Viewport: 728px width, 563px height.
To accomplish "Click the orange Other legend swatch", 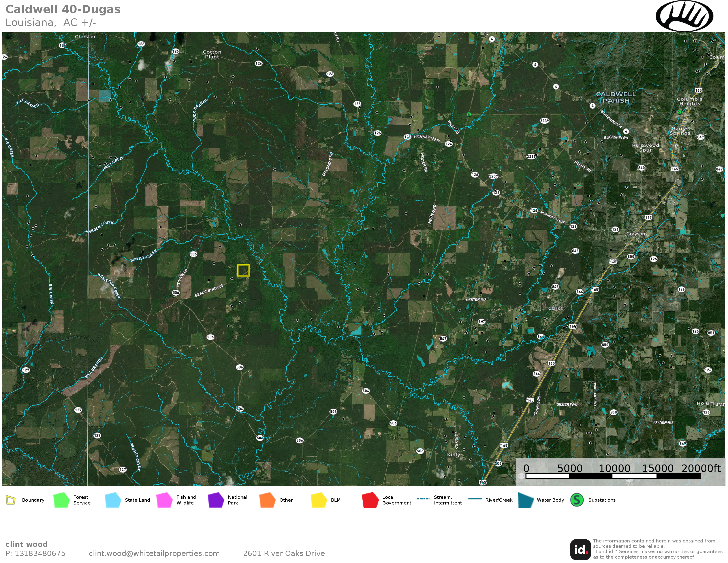I will pyautogui.click(x=267, y=500).
